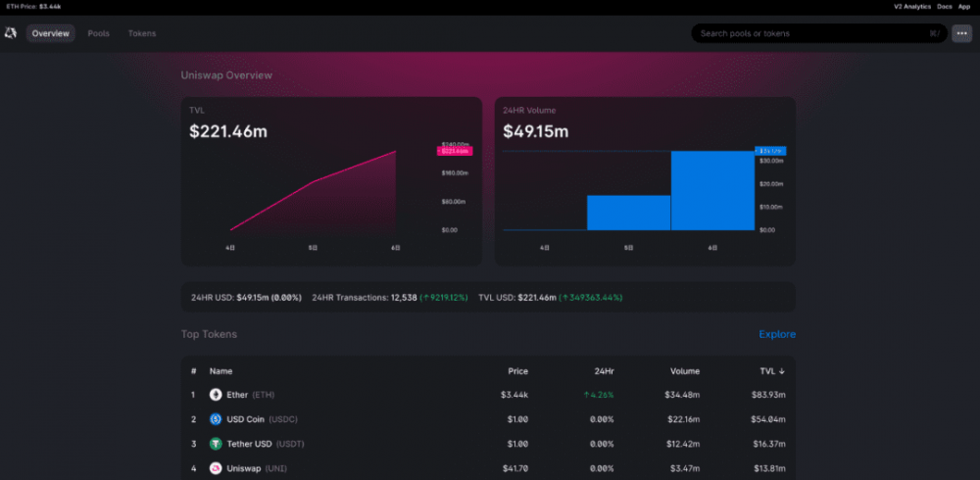The image size is (980, 480).
Task: Click the Uniswap unicorn logo
Action: pyautogui.click(x=11, y=33)
